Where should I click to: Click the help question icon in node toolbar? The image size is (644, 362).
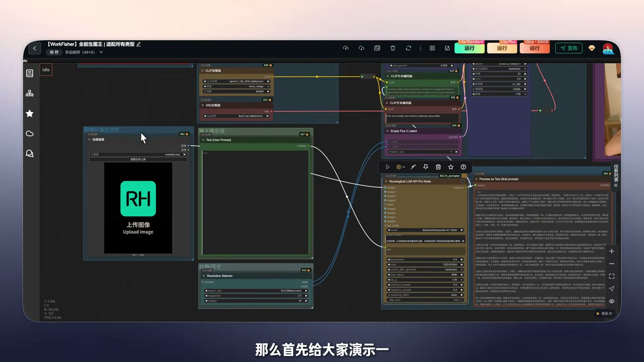463,167
